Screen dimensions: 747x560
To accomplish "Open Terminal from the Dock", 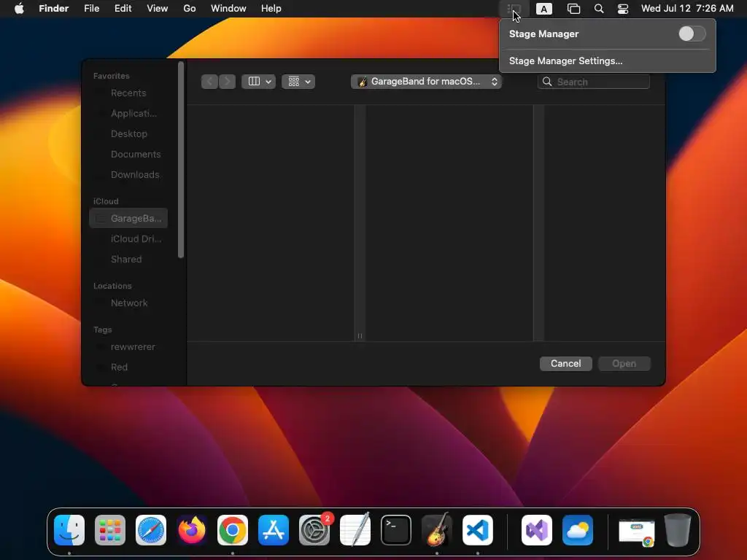I will 396,530.
